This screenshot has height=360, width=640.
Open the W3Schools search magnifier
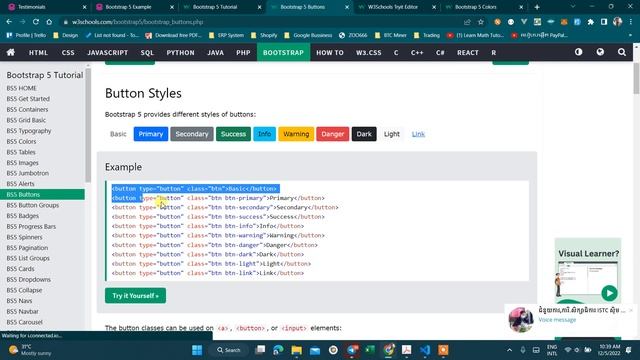click(x=622, y=52)
